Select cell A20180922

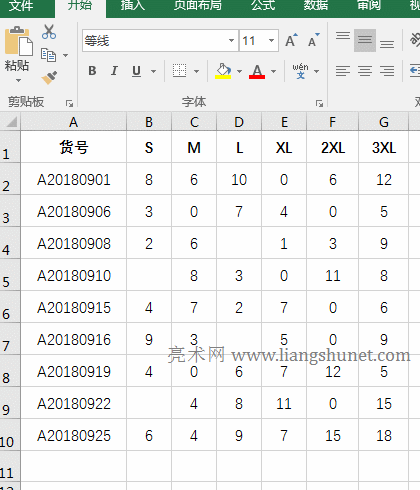point(74,403)
